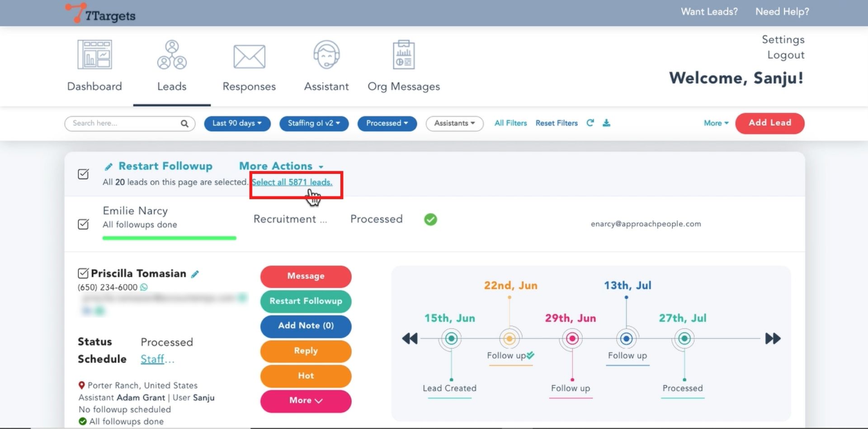868x429 pixels.
Task: Uncheck the Emilie Narcy lead checkbox
Action: (x=83, y=224)
